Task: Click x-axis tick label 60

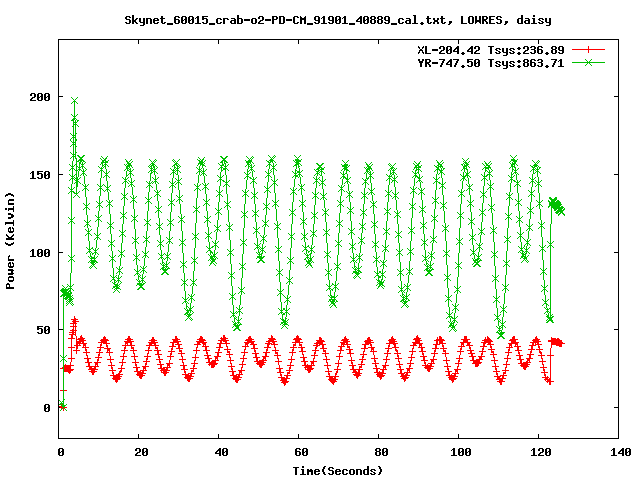Action: (x=301, y=452)
